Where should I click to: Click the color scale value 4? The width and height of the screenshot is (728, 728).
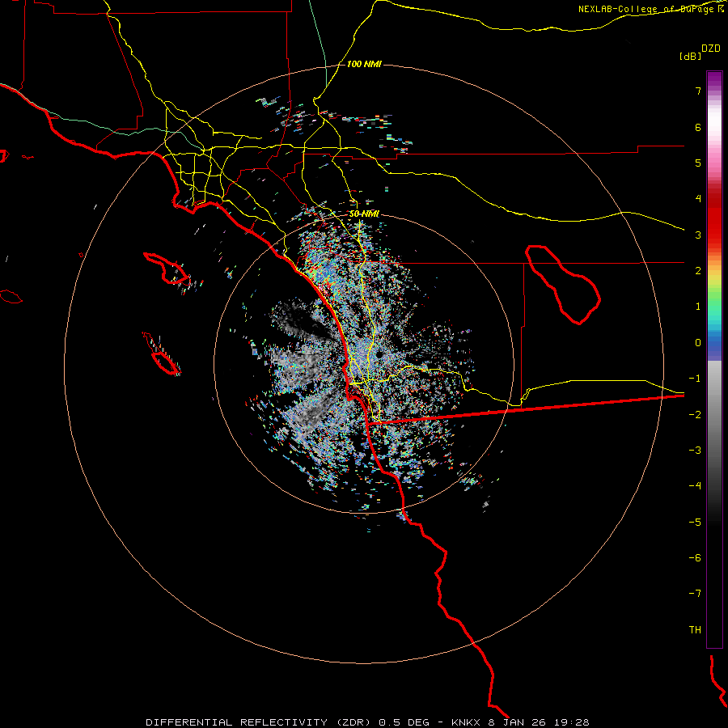pyautogui.click(x=698, y=199)
